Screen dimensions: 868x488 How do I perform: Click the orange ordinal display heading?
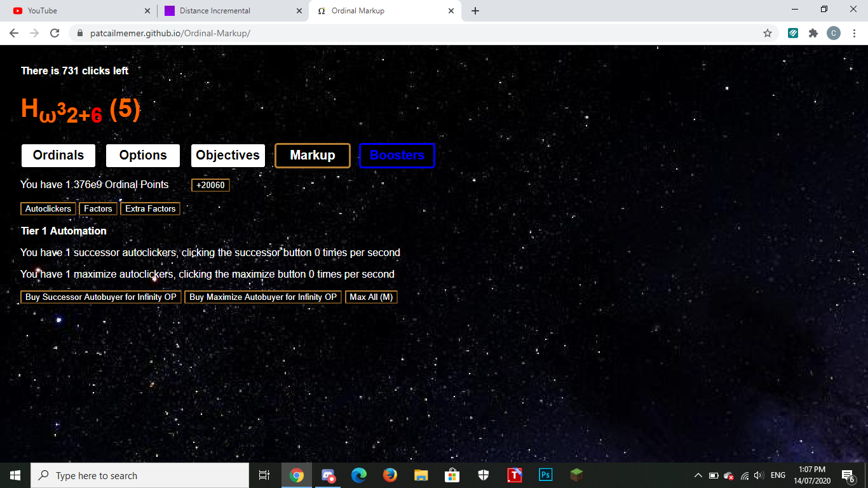[81, 110]
